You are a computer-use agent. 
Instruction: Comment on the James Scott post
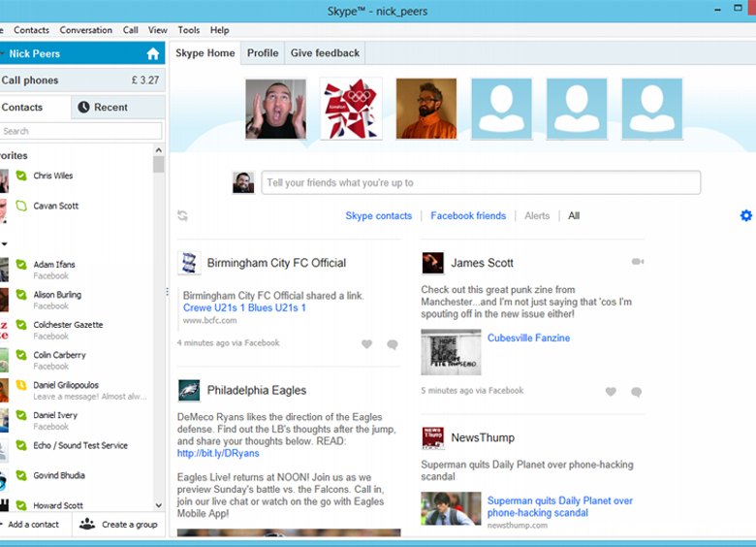click(636, 392)
